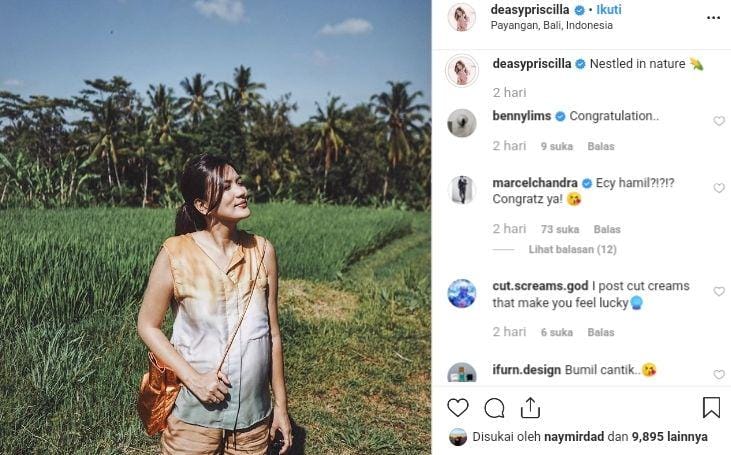Open deasypriscilla header profile picture

pos(462,17)
